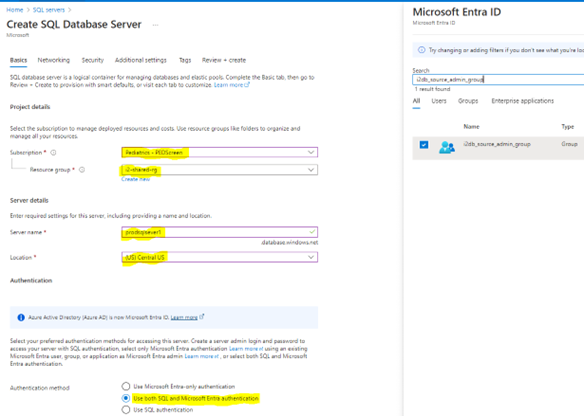Click the blue info icon in Authentication banner
This screenshot has height=416, width=584.
(21, 317)
